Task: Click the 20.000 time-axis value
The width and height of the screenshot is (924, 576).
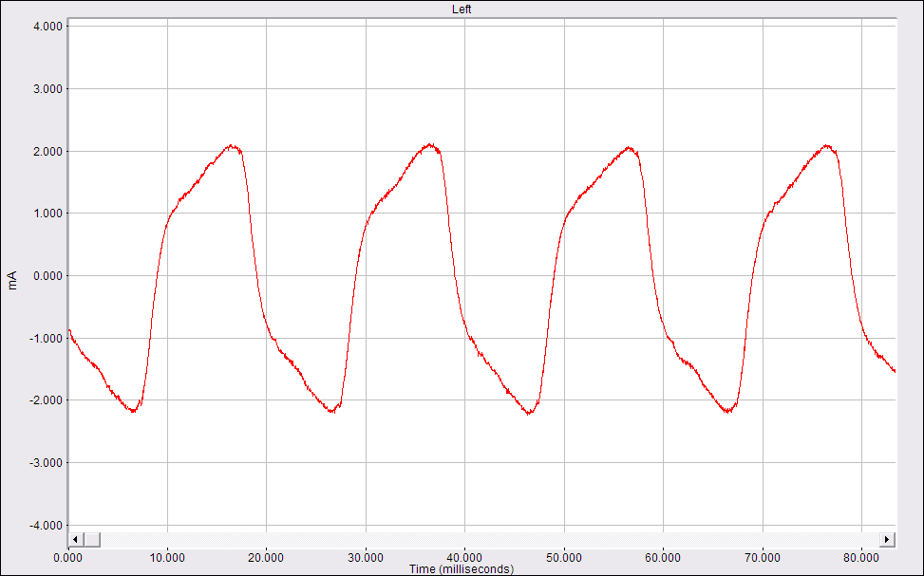Action: [x=266, y=558]
